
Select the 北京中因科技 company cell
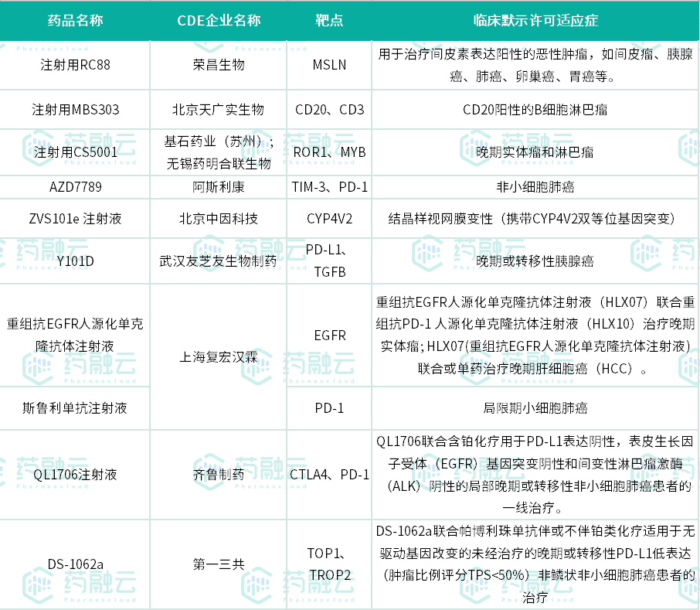tap(219, 219)
